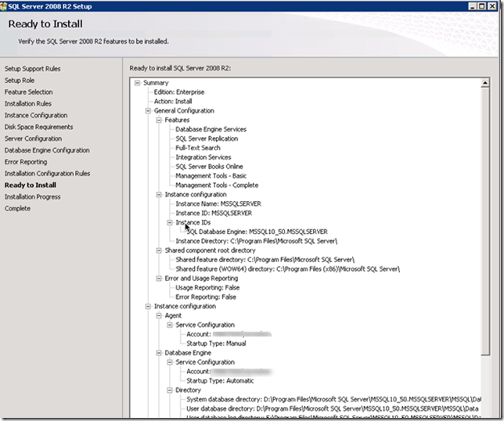Viewport: 504px width, 421px height.
Task: Click the scroll up arrow of summary tree
Action: tap(485, 83)
